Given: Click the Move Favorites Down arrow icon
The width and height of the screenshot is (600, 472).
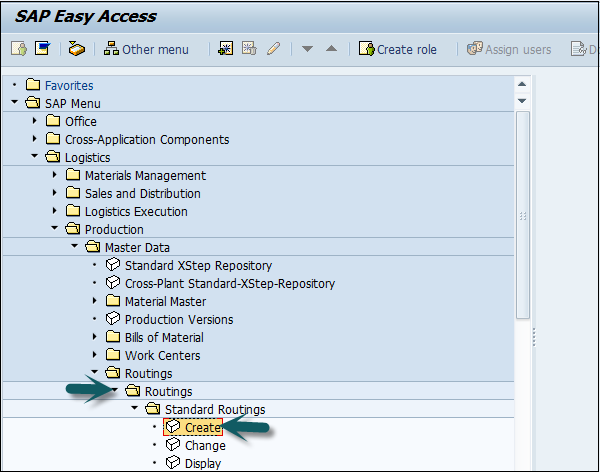Looking at the screenshot, I should (308, 49).
